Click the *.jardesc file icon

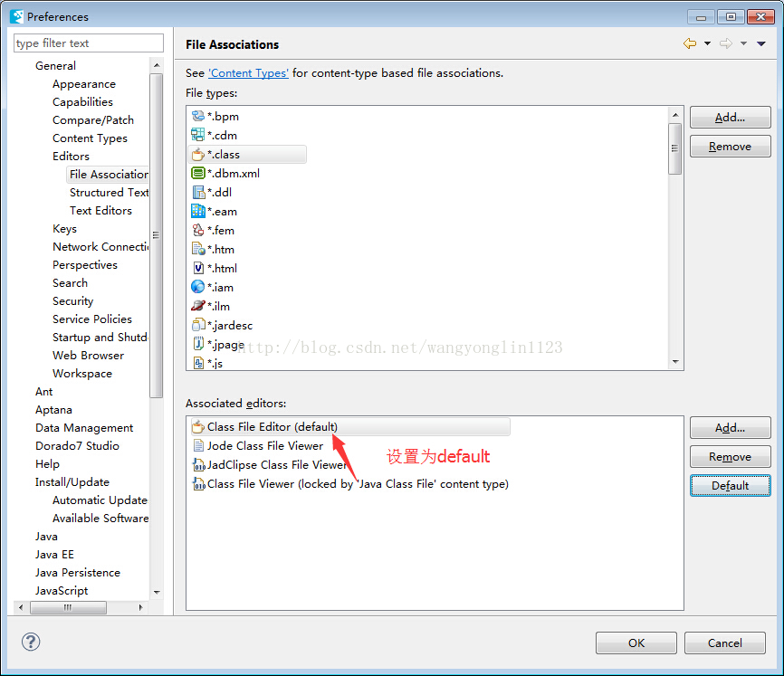tap(198, 325)
